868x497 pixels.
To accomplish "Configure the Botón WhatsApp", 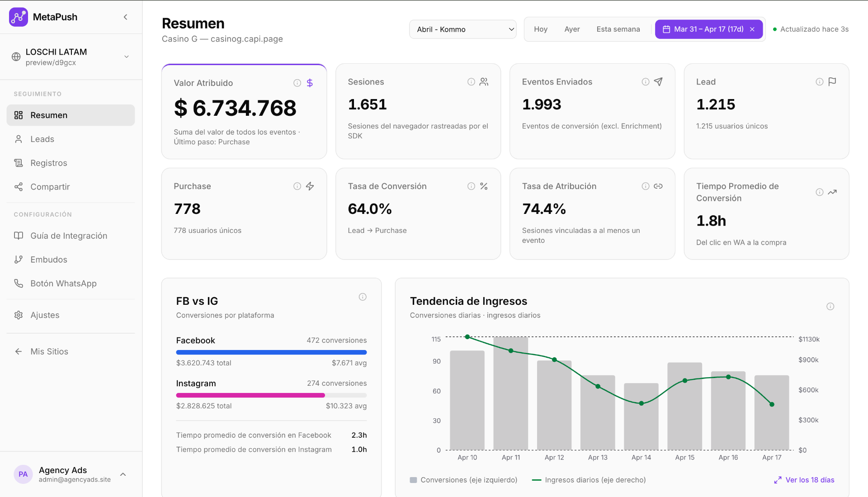I will [x=63, y=283].
